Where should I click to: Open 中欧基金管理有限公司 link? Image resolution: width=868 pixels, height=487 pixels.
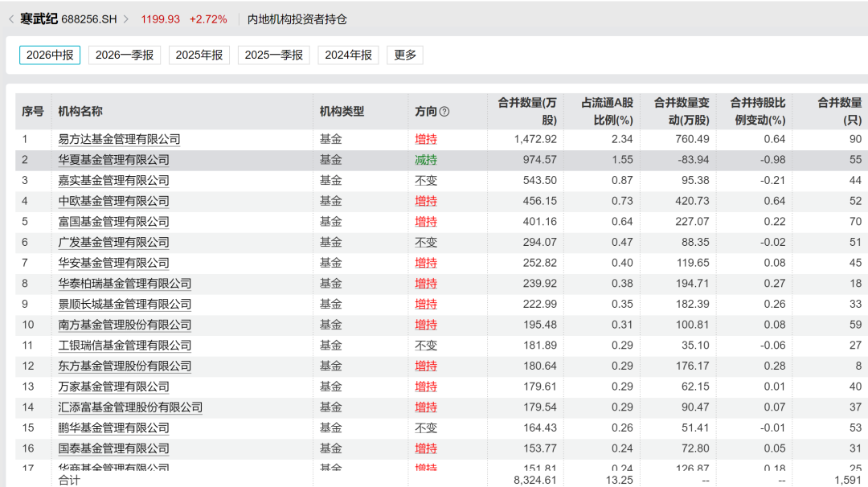coord(114,201)
